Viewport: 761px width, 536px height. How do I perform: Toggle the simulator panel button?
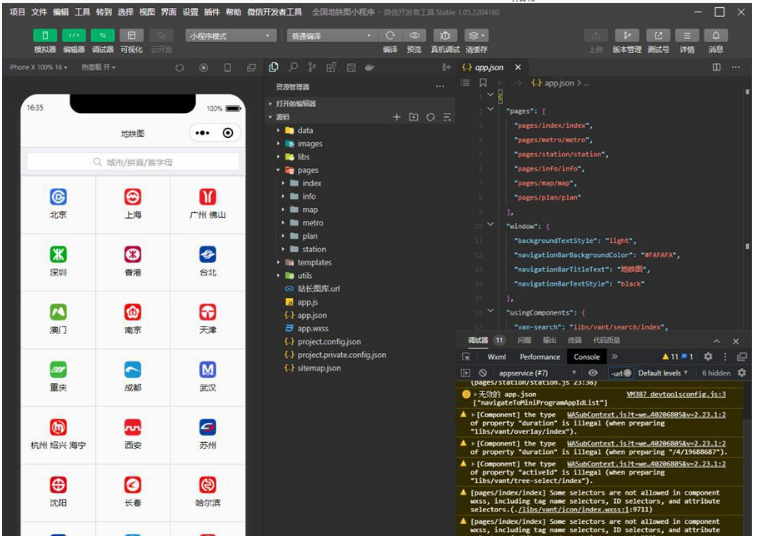pyautogui.click(x=46, y=35)
